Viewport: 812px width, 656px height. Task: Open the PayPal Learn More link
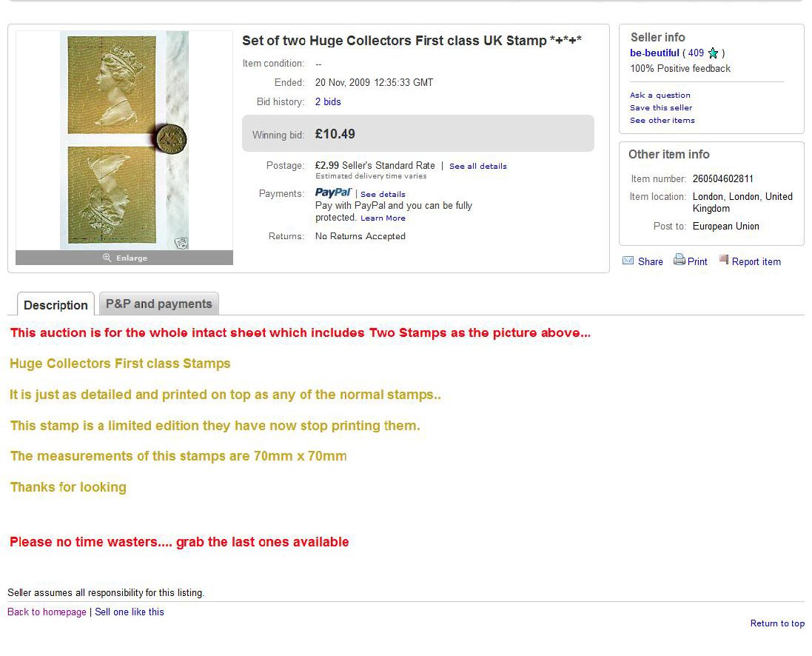(x=383, y=218)
